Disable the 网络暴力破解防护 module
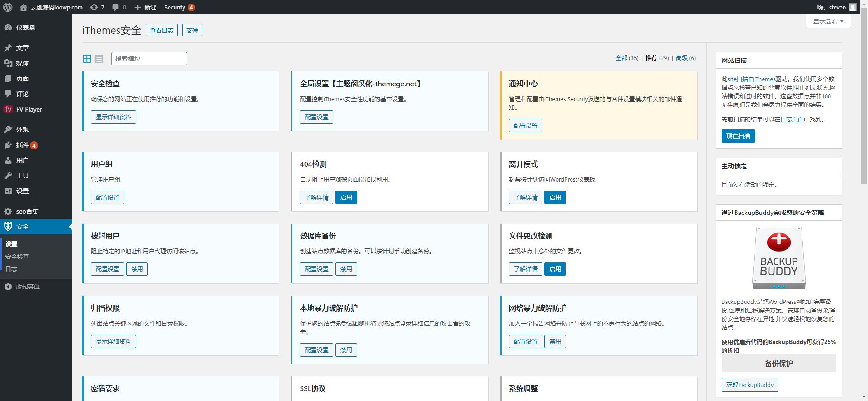Image resolution: width=868 pixels, height=401 pixels. (555, 341)
